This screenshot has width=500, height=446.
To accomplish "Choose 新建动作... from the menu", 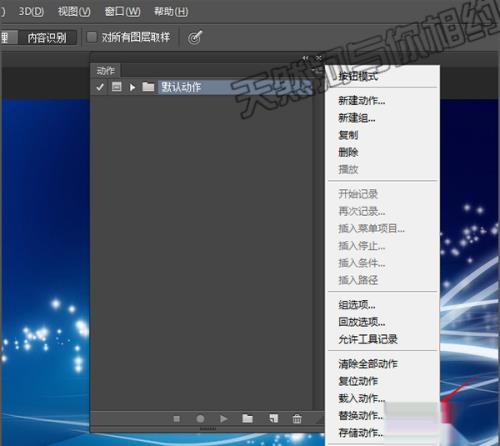I will (x=362, y=100).
